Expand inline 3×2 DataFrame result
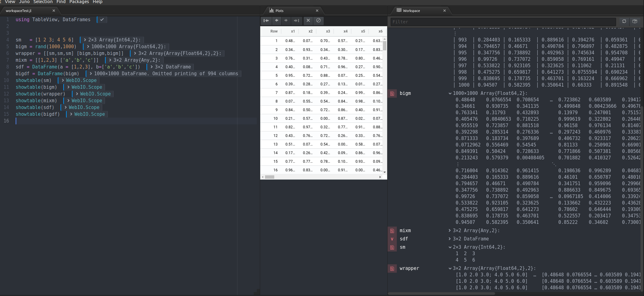Image resolution: width=644 pixels, height=296 pixels. coord(152,67)
